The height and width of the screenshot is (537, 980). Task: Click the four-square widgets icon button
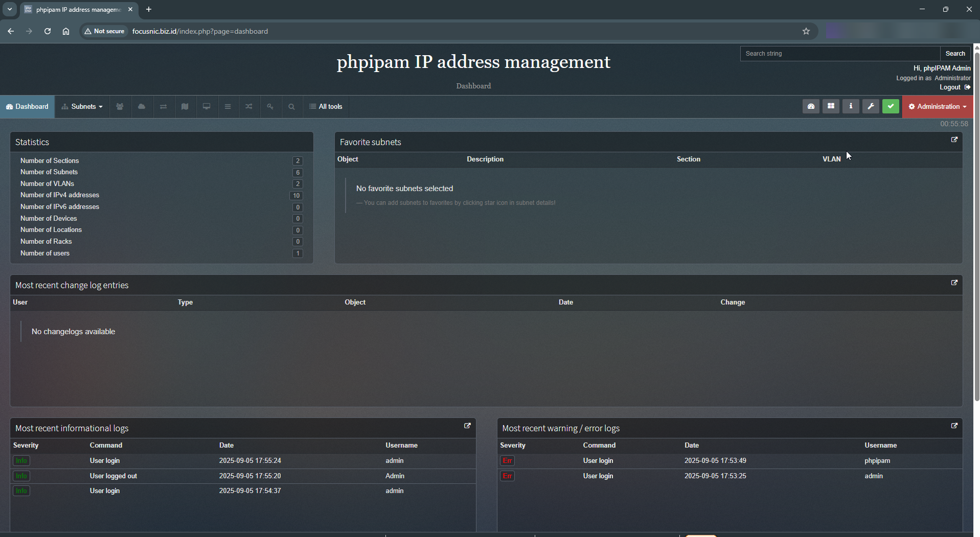coord(831,106)
